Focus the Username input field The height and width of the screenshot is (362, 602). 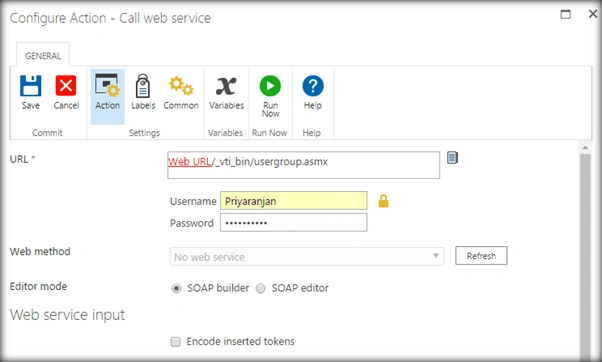(293, 201)
